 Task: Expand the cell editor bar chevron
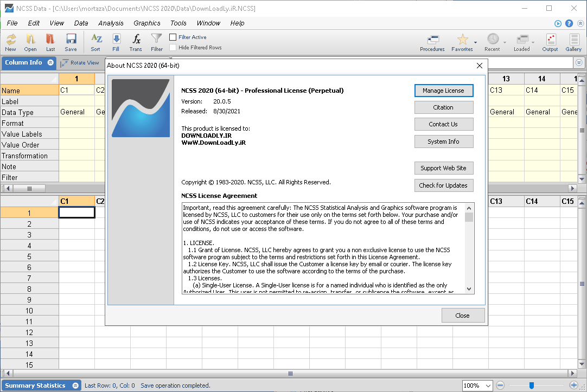coord(579,62)
